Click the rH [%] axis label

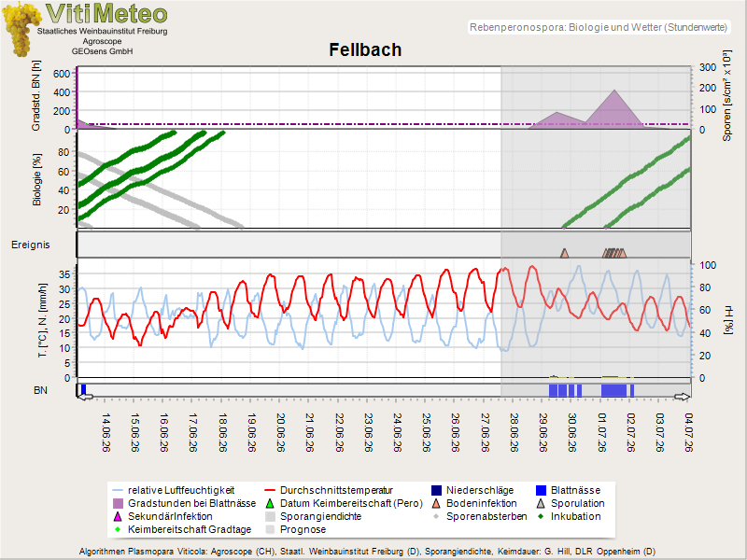(728, 321)
